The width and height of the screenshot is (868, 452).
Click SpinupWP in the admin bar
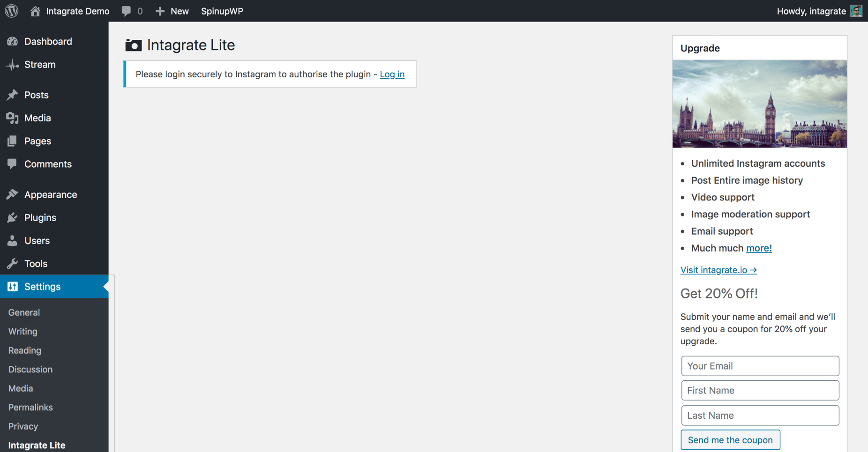222,11
